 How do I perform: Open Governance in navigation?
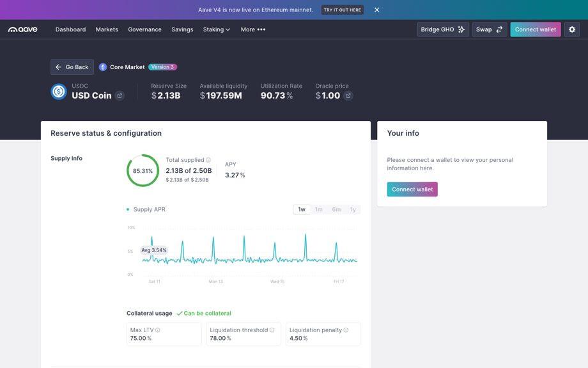144,29
